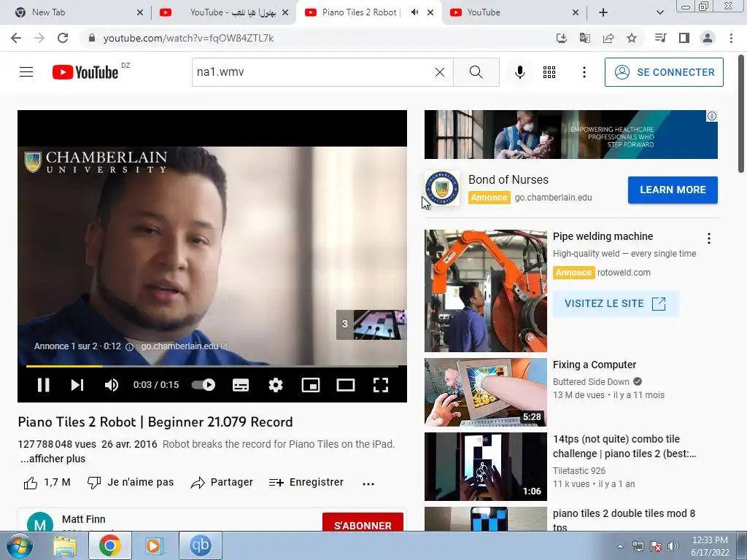Screen dimensions: 747x560
Task: Share this page icon
Action: click(608, 38)
